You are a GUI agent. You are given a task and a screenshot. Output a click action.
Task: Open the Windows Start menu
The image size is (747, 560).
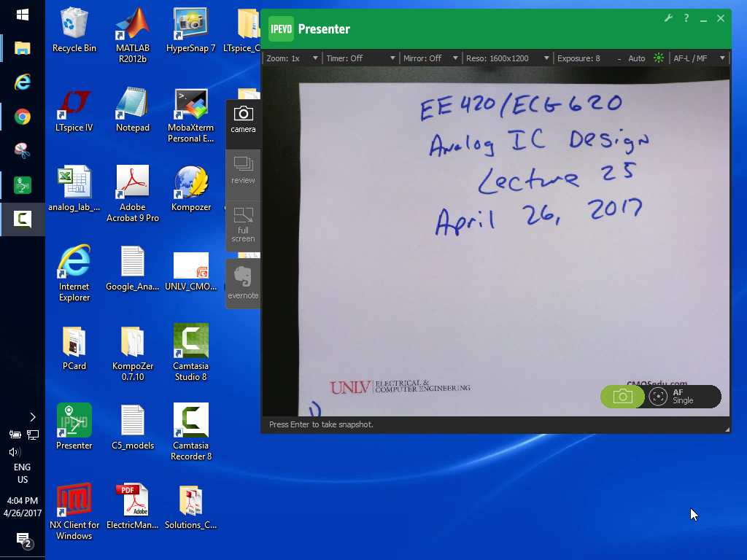tap(23, 15)
